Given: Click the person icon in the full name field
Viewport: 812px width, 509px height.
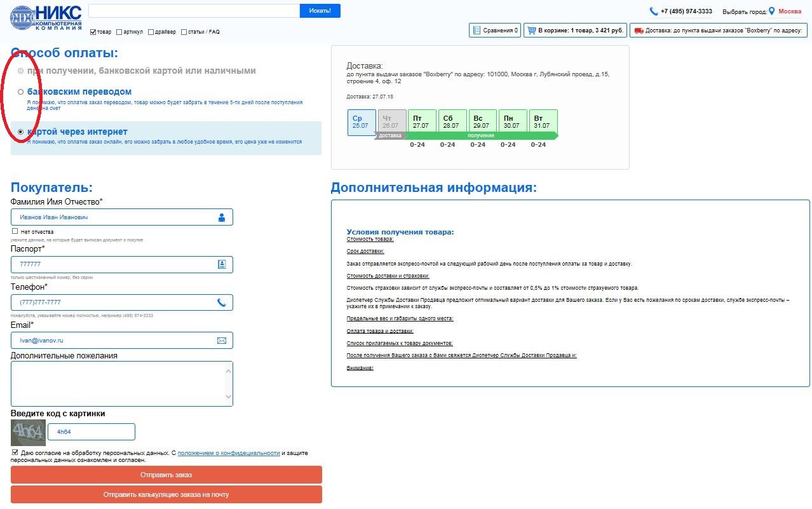Looking at the screenshot, I should click(x=222, y=217).
